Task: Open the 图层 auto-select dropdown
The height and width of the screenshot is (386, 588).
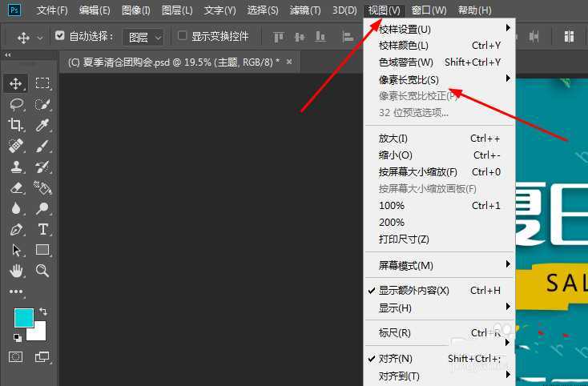Action: coord(144,37)
